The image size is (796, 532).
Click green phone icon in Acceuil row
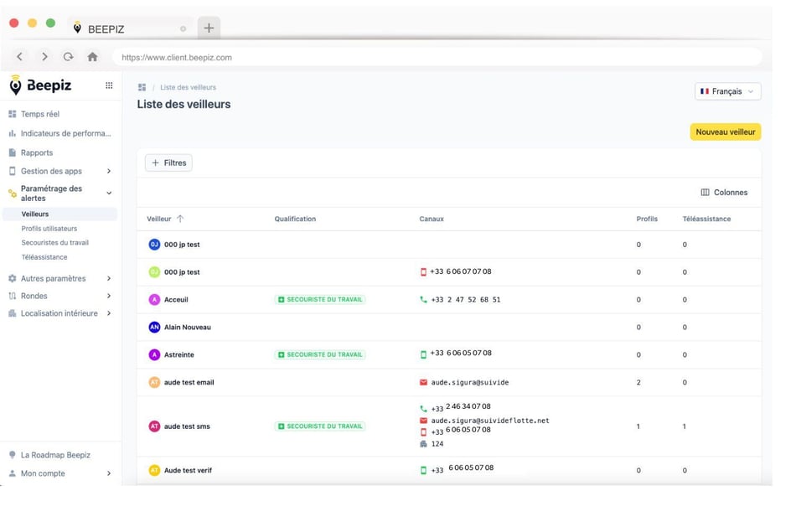click(423, 299)
